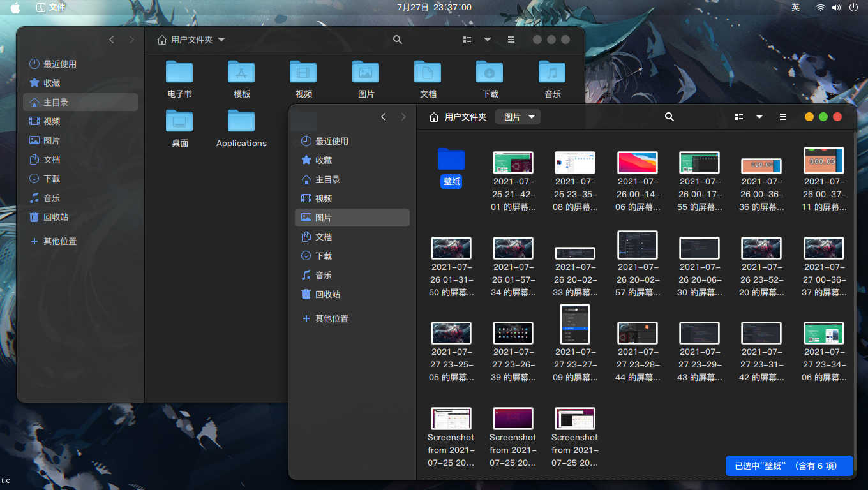The width and height of the screenshot is (868, 490).
Task: Expand 图片 path dropdown in front window
Action: click(x=518, y=117)
